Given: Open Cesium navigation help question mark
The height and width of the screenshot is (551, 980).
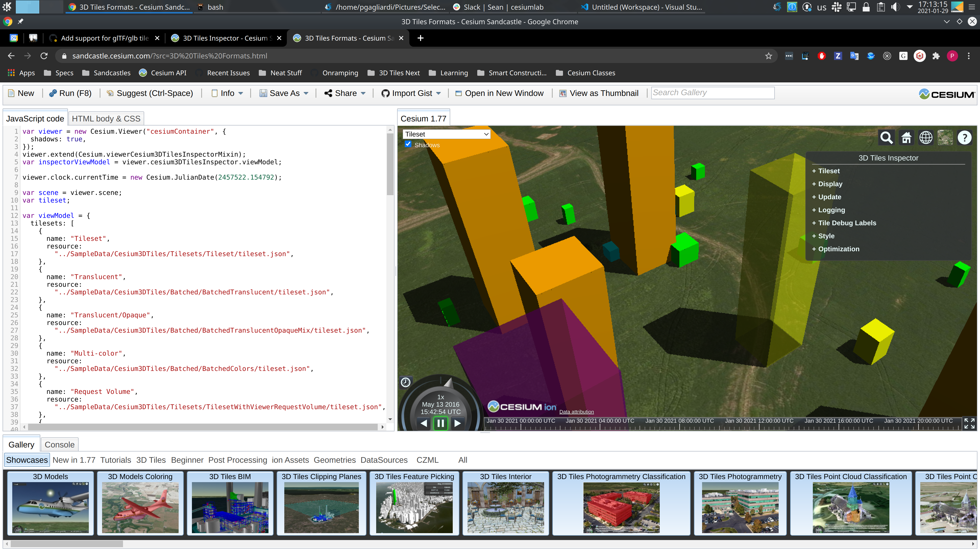Looking at the screenshot, I should point(964,138).
